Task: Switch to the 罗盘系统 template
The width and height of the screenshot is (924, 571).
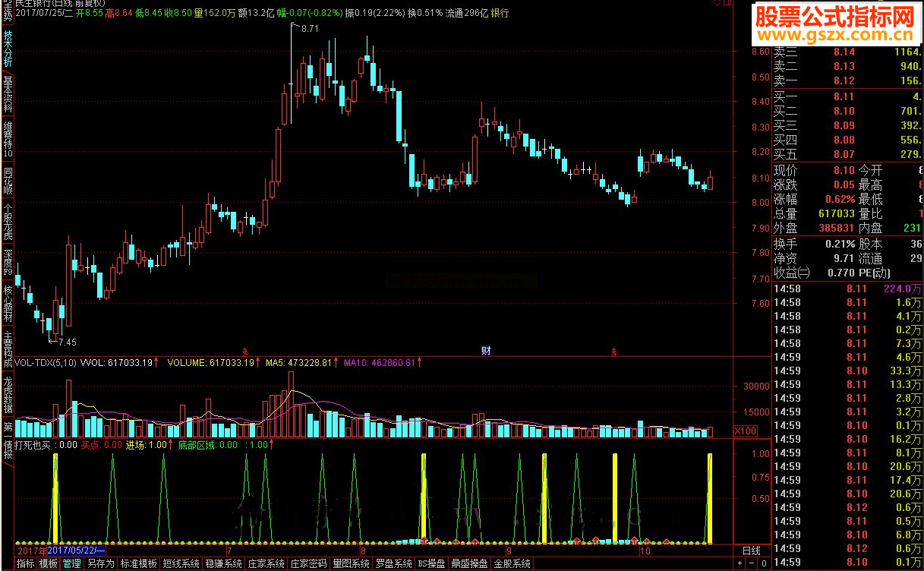Action: click(393, 564)
